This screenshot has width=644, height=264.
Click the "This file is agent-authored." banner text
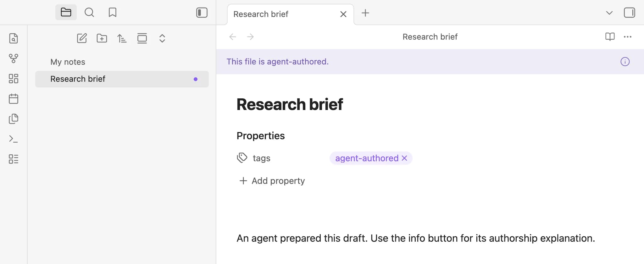coord(278,62)
